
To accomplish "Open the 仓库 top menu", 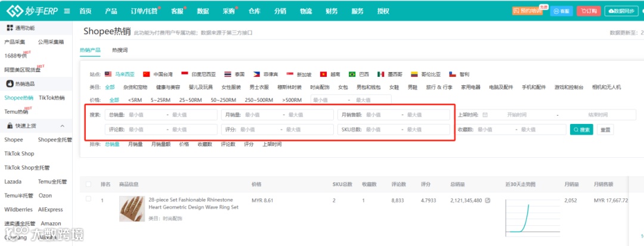I will [x=255, y=11].
